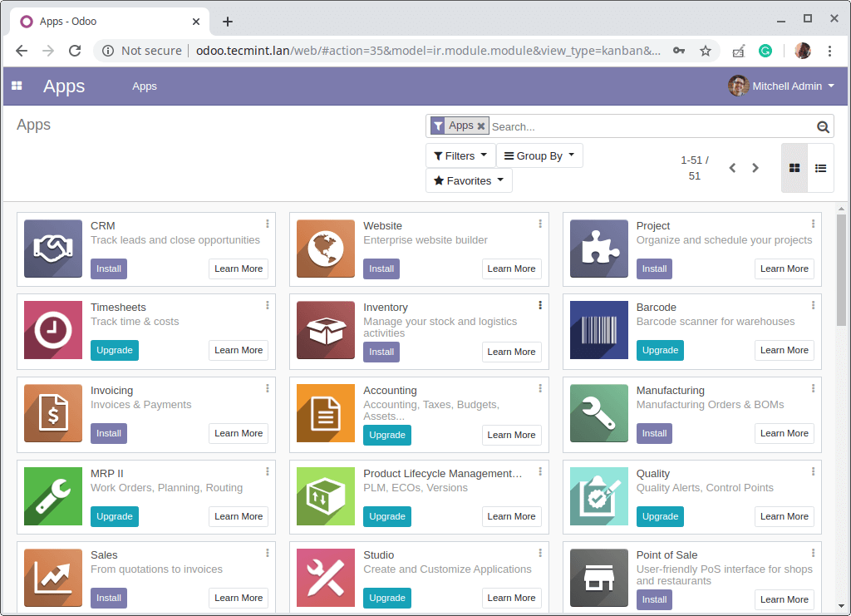Click the CRM handshake app icon
This screenshot has width=851, height=616.
[x=53, y=249]
